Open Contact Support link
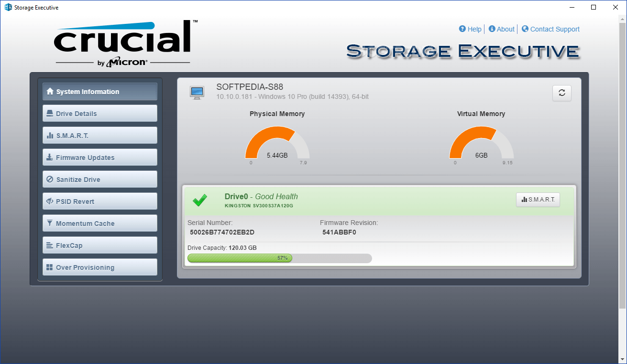Screen dimensions: 627x364 (x=555, y=29)
